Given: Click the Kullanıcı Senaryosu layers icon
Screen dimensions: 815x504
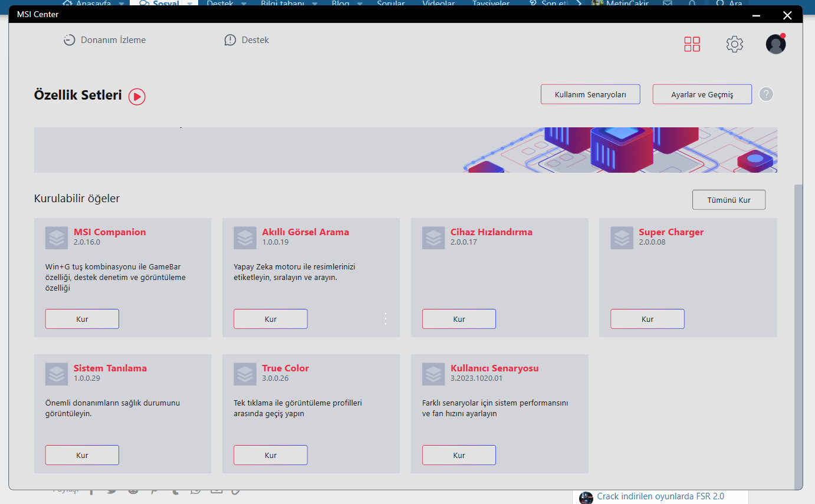Looking at the screenshot, I should (x=433, y=374).
